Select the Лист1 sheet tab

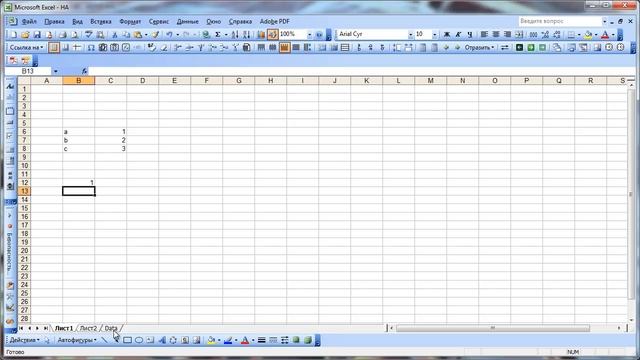(x=64, y=328)
